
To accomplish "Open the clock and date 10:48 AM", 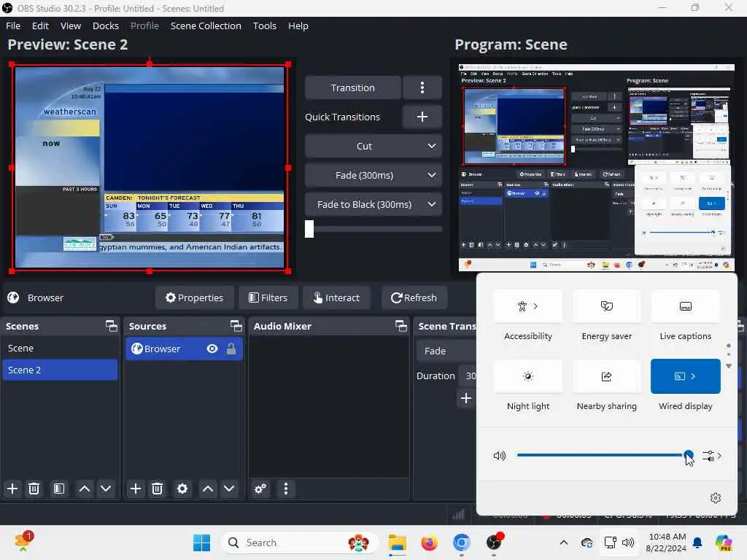I will point(667,542).
